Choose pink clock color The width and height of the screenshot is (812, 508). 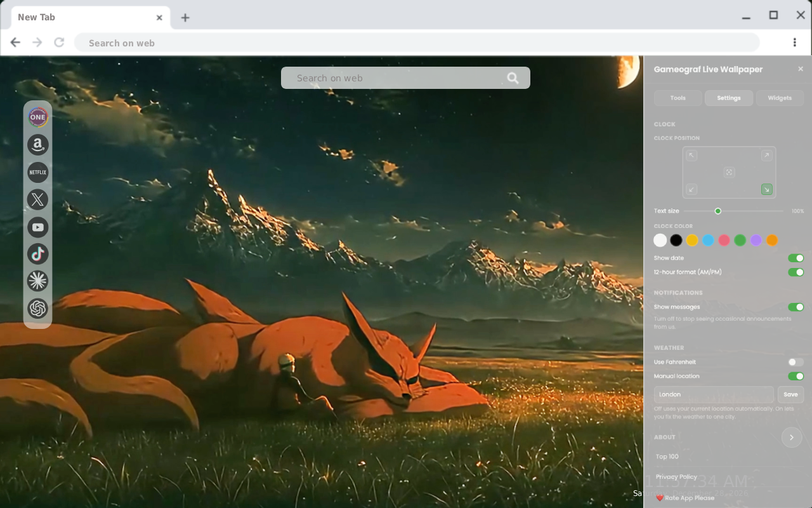[724, 240]
